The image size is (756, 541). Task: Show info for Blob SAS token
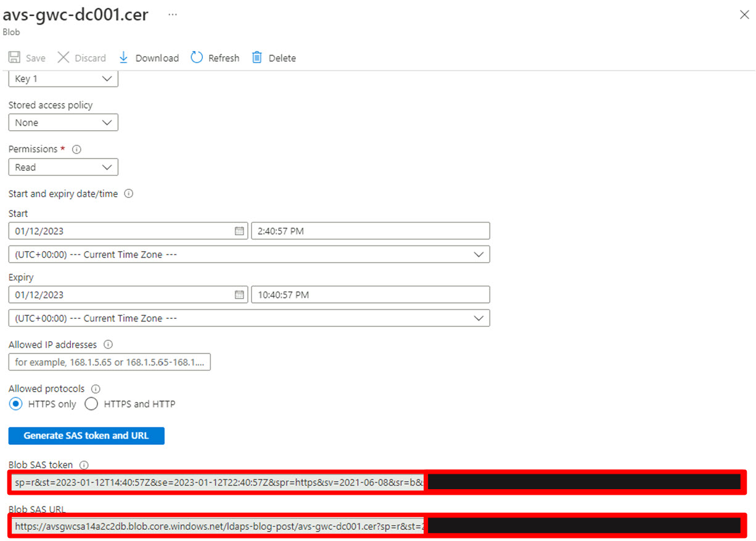coord(84,465)
